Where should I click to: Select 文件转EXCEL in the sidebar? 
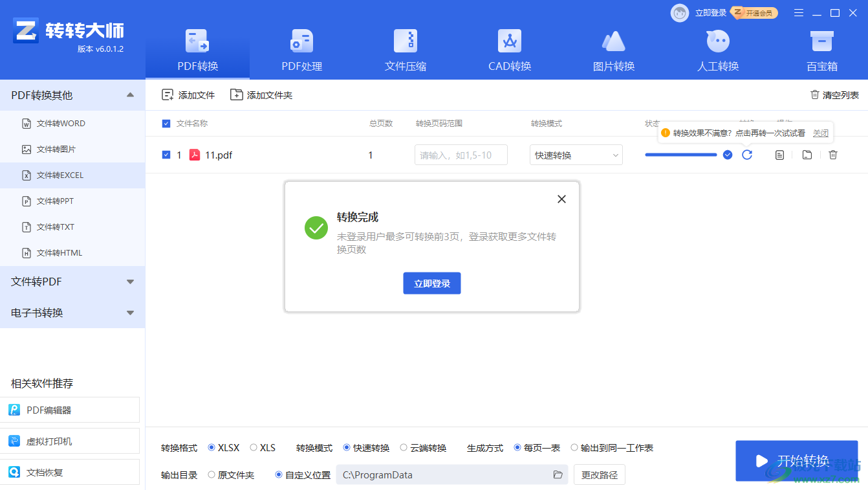coord(72,175)
